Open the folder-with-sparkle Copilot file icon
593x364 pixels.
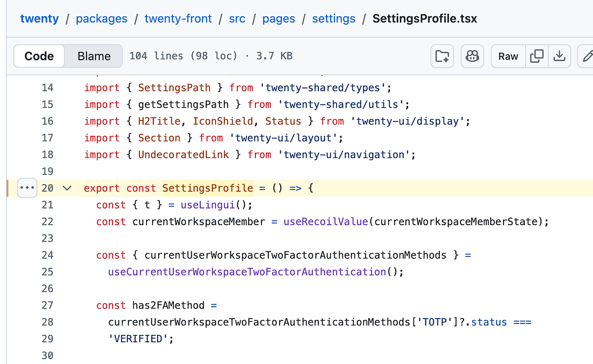[x=442, y=56]
